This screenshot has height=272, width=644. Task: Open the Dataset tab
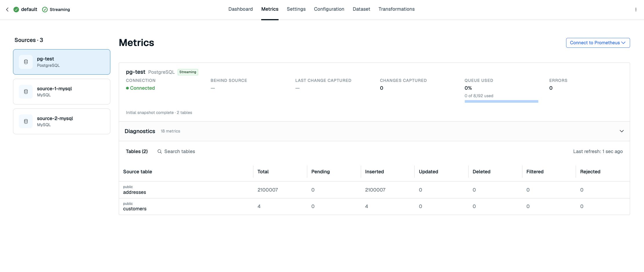[x=361, y=9]
